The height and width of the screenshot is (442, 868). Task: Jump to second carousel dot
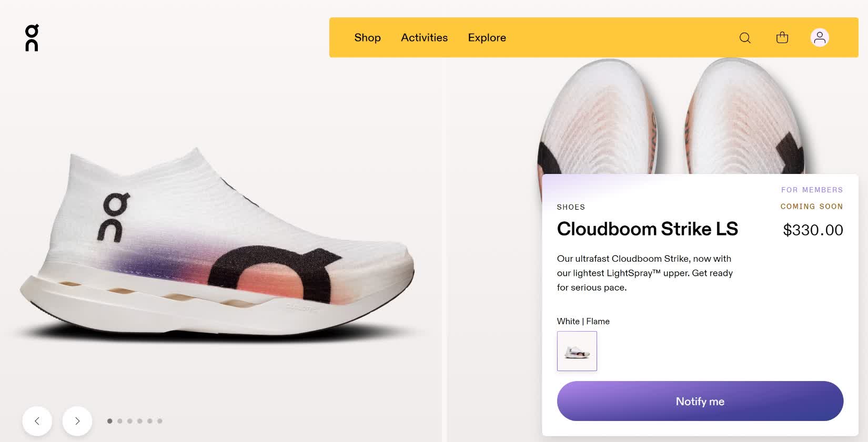tap(120, 421)
